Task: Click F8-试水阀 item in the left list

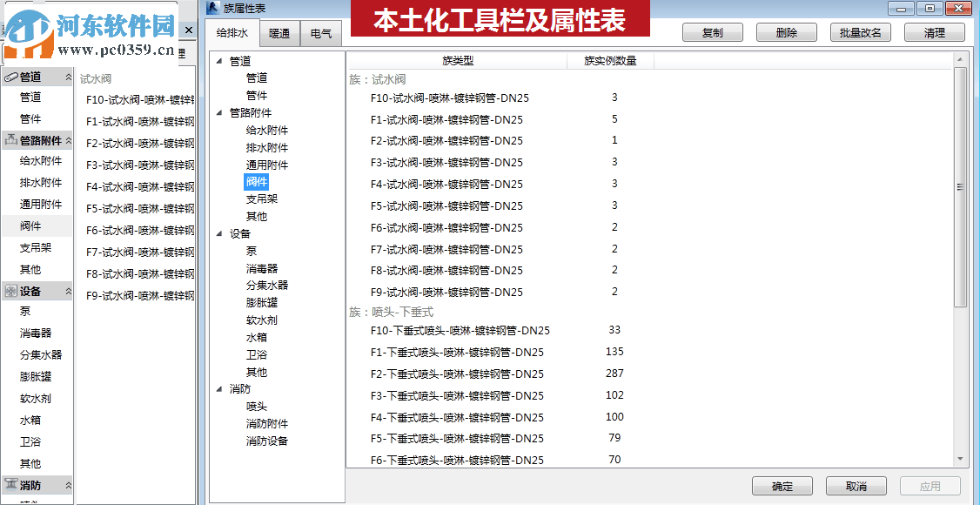Action: [x=140, y=273]
